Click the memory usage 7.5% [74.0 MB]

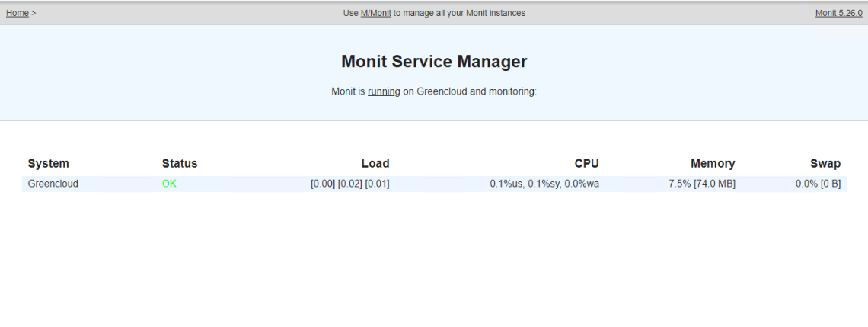pos(702,184)
